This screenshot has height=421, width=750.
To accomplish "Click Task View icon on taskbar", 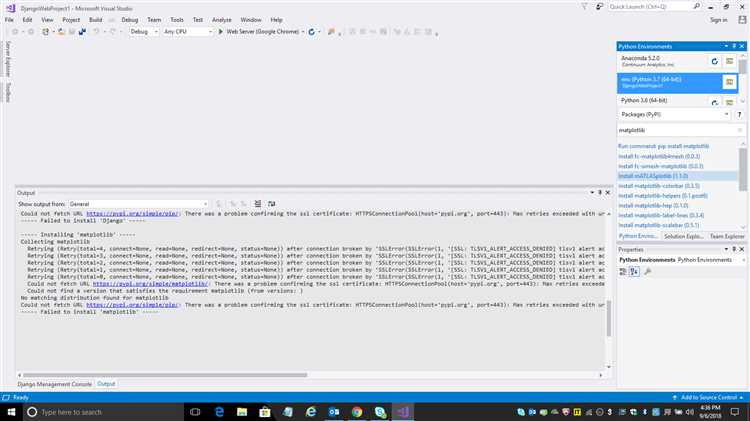I will tap(195, 412).
